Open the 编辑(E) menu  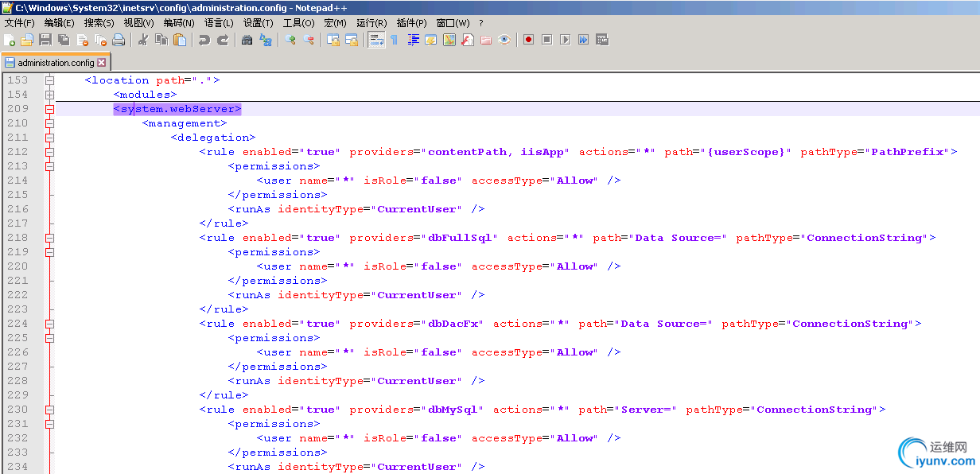pyautogui.click(x=60, y=23)
